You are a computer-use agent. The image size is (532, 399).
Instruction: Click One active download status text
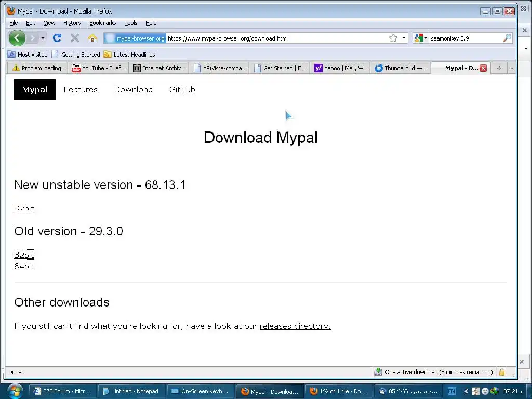tap(438, 372)
